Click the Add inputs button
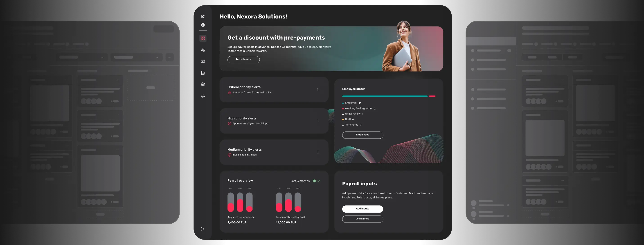Viewport: 644px width, 245px height. [x=362, y=209]
